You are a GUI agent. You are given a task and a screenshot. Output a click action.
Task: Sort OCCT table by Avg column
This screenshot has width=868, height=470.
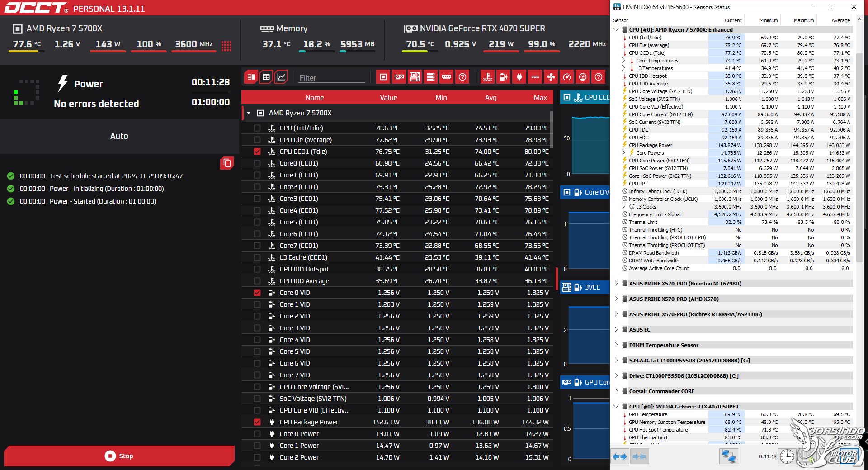(491, 98)
